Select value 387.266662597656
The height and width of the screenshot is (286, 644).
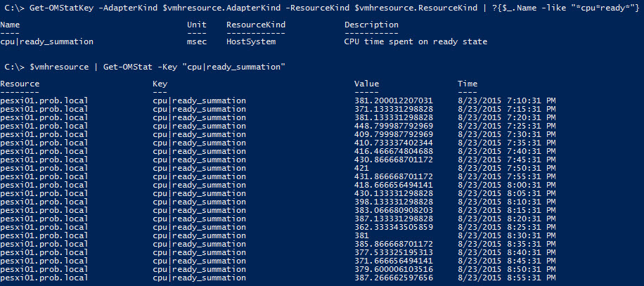[394, 278]
